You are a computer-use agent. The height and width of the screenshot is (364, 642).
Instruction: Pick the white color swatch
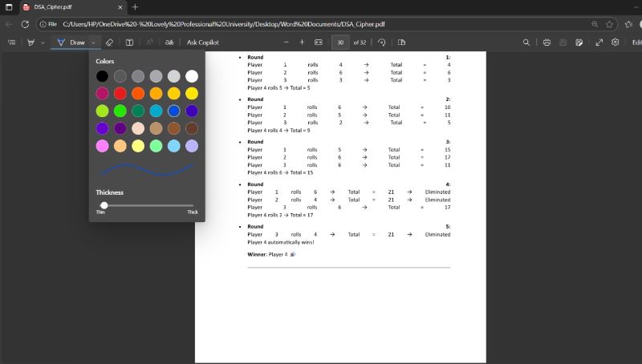[x=192, y=76]
